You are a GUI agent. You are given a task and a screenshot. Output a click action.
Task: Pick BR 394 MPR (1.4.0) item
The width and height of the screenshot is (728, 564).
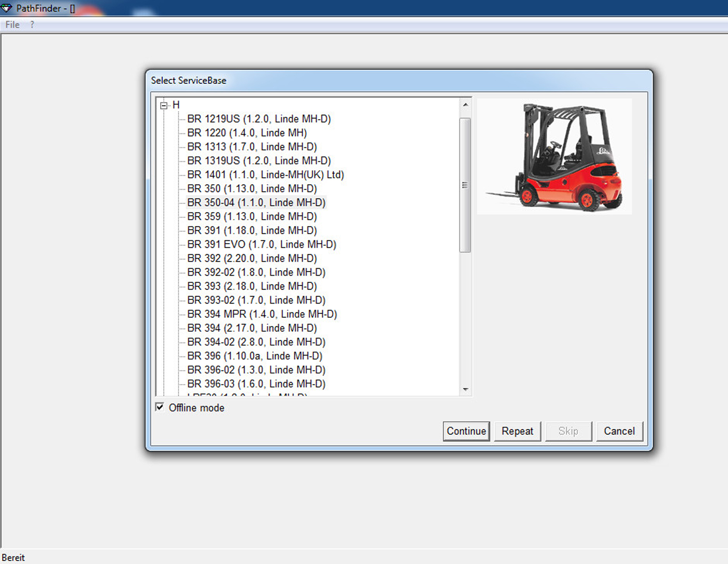(262, 314)
